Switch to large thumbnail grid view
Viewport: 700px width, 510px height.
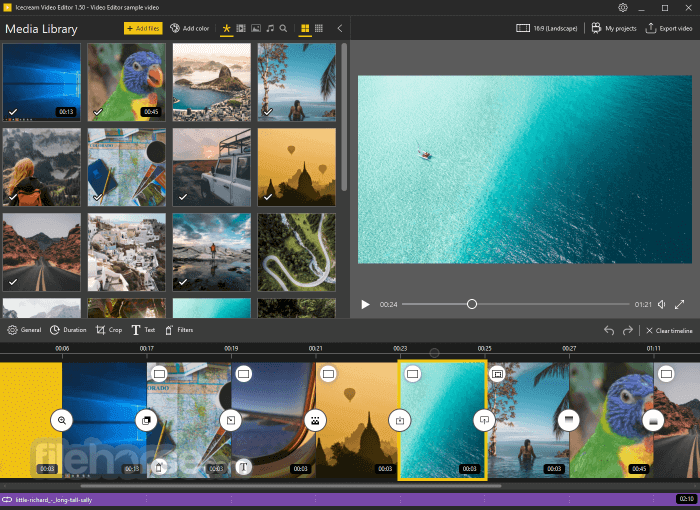[x=305, y=28]
